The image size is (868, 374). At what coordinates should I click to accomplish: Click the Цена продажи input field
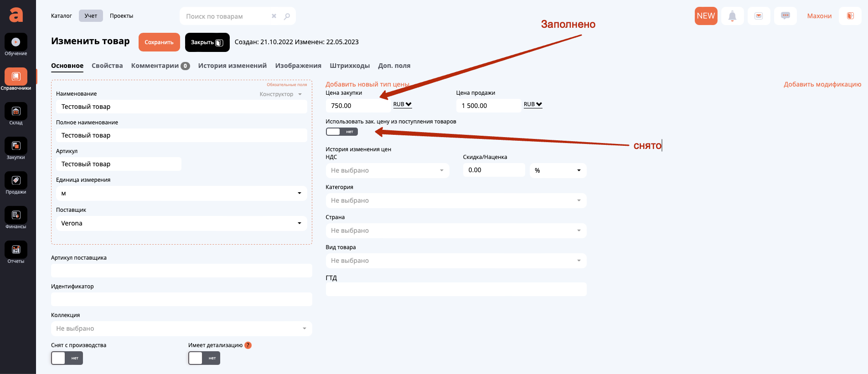488,106
